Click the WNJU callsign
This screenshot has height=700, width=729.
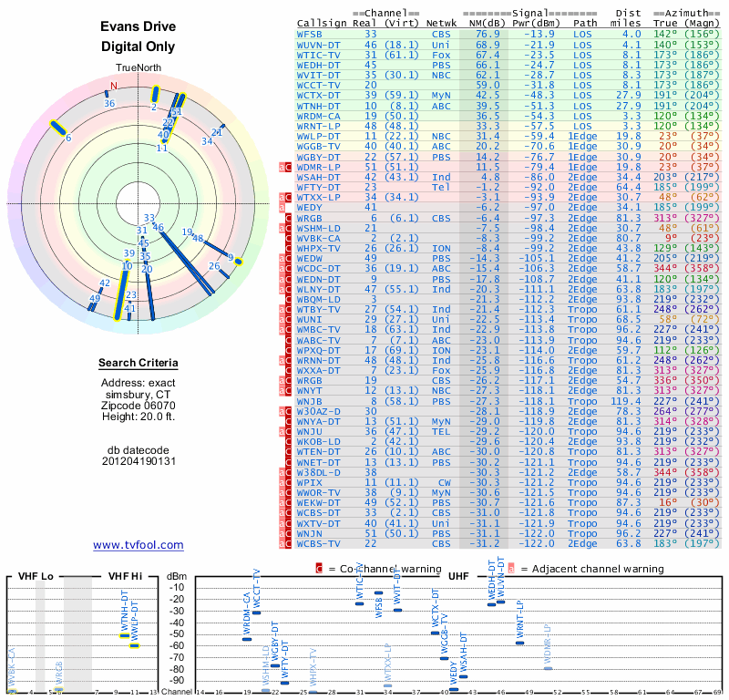point(309,432)
